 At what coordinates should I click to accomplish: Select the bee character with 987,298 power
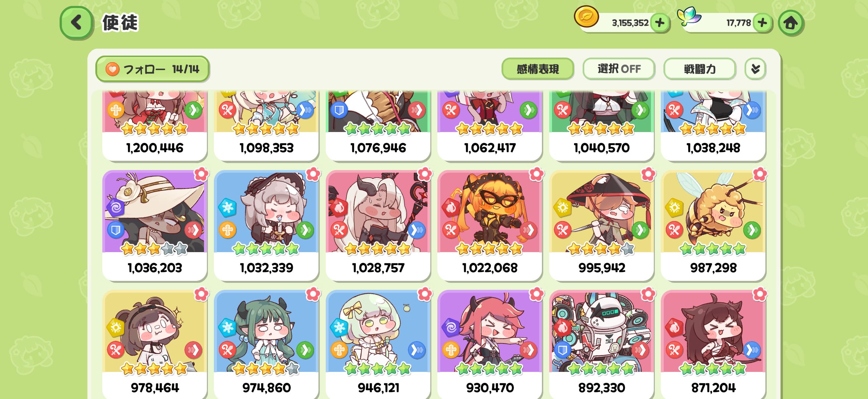(x=713, y=225)
